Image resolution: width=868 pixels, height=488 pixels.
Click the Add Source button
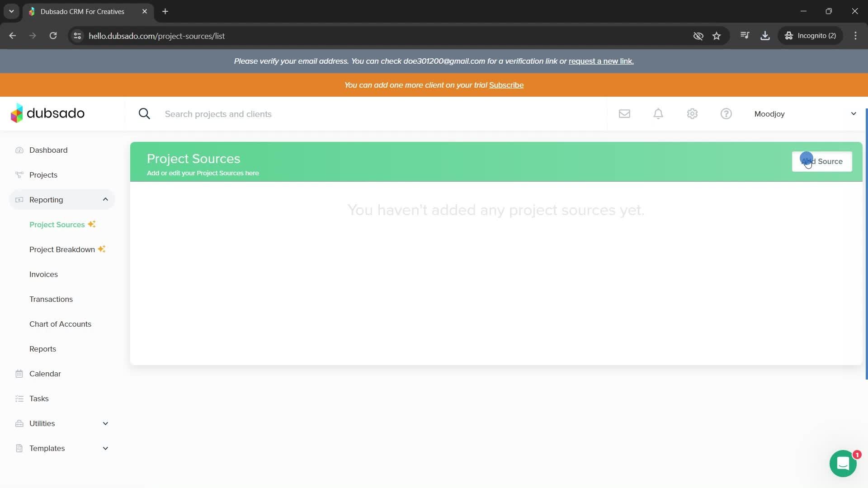point(822,161)
